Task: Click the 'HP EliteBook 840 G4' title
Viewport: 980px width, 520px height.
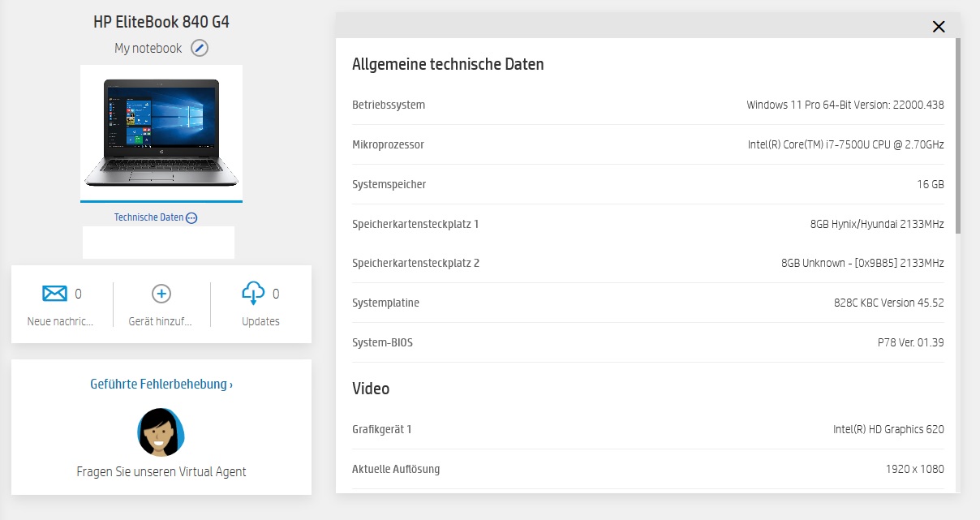Action: [x=161, y=22]
